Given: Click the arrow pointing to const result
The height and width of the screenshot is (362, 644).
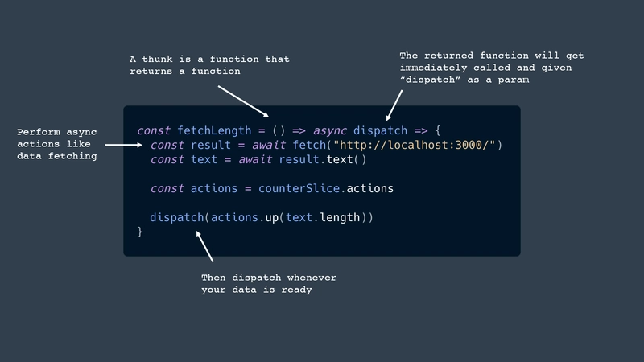Looking at the screenshot, I should 123,145.
